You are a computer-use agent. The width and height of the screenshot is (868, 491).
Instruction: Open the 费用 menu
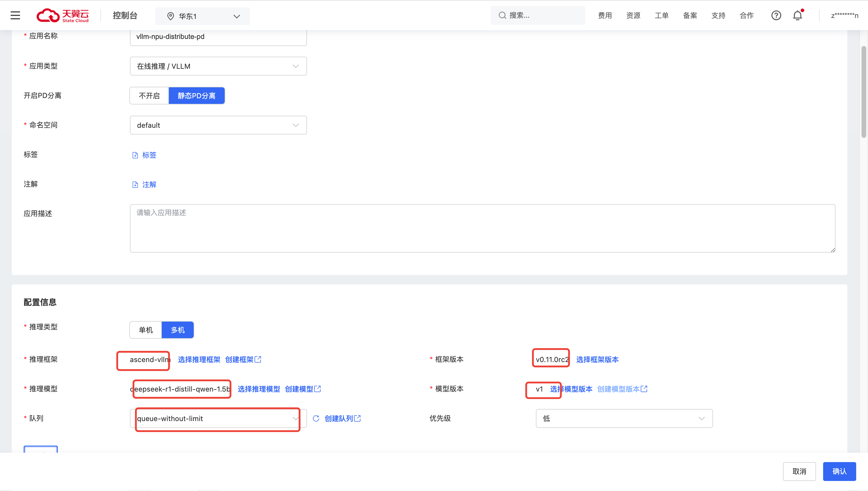pos(605,16)
